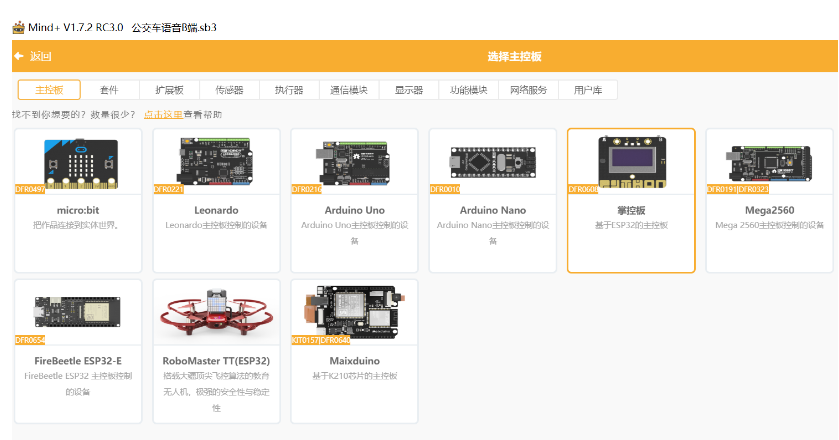Open the 点击这里 help link
The height and width of the screenshot is (440, 839).
tap(163, 115)
